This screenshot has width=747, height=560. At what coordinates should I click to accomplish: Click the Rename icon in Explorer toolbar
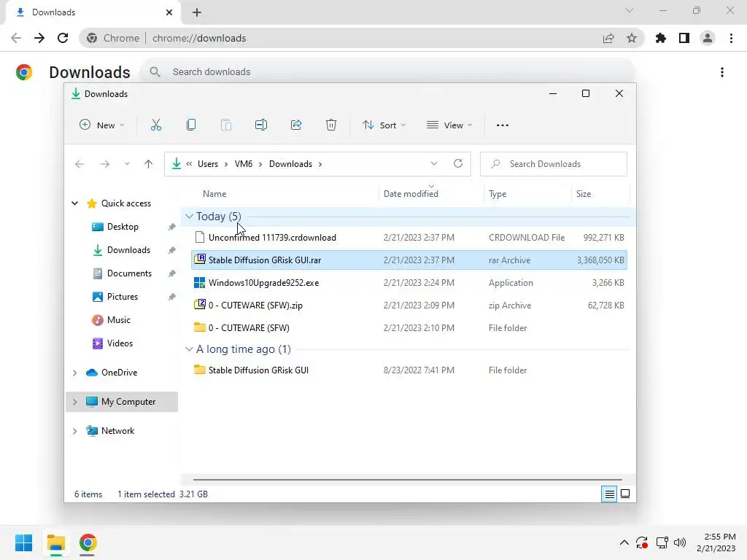(x=261, y=125)
